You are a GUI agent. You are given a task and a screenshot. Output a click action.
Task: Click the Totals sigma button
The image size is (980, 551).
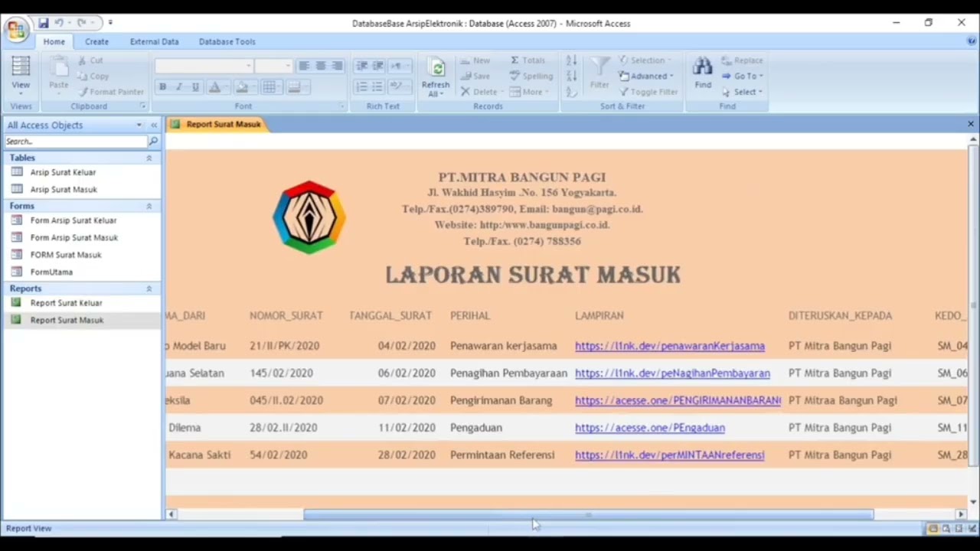point(528,60)
